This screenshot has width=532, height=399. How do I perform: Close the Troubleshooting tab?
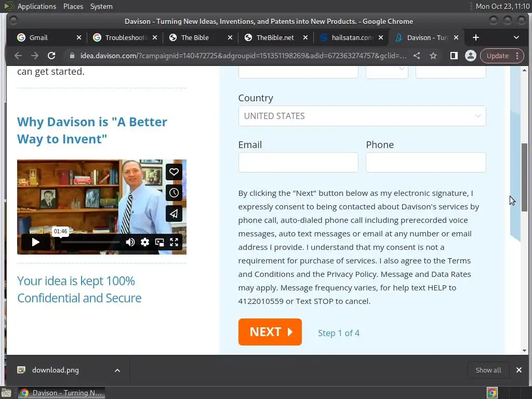pyautogui.click(x=155, y=37)
